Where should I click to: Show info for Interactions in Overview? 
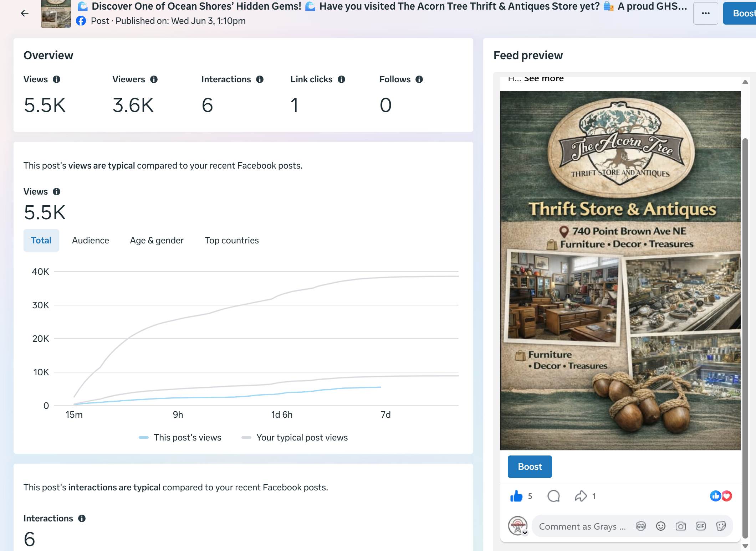point(260,79)
